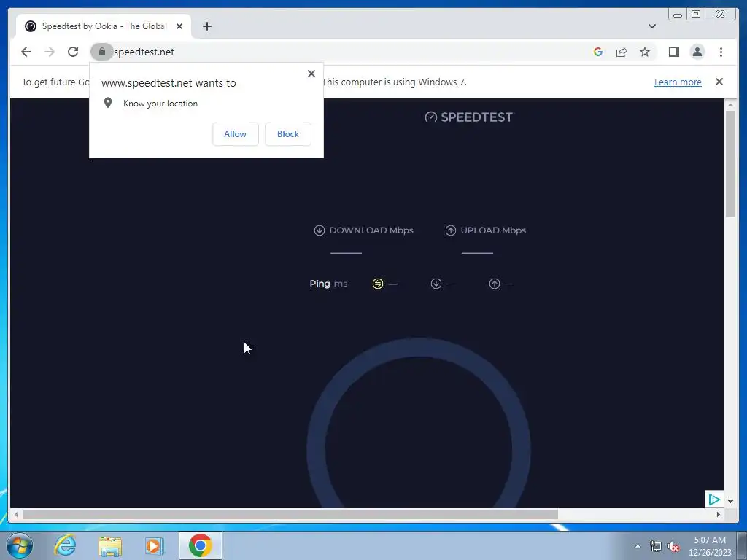
Task: Share this page icon
Action: coord(622,52)
